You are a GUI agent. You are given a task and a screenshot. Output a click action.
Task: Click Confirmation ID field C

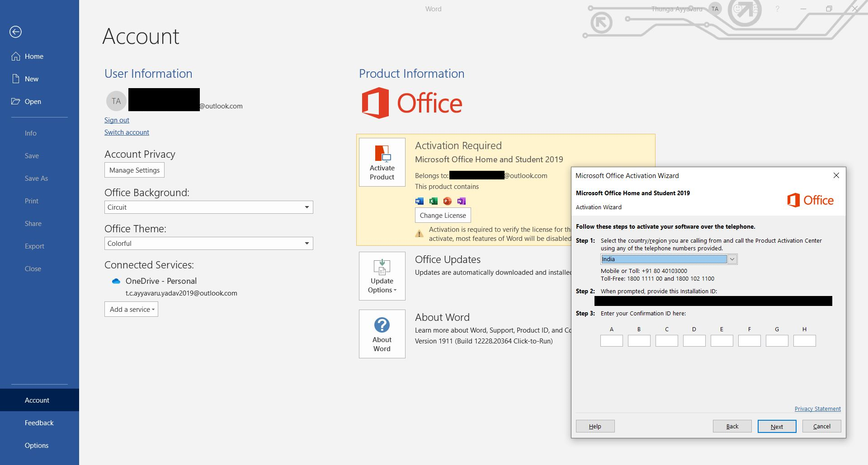(666, 341)
